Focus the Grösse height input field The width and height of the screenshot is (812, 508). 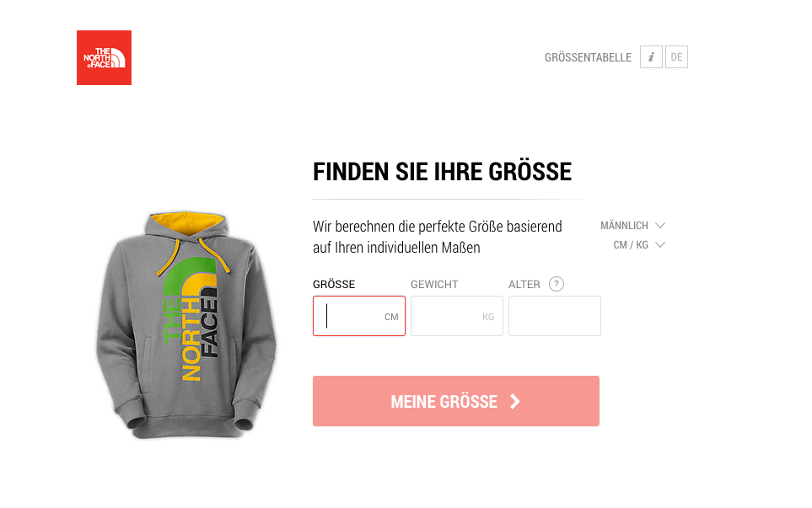[359, 316]
